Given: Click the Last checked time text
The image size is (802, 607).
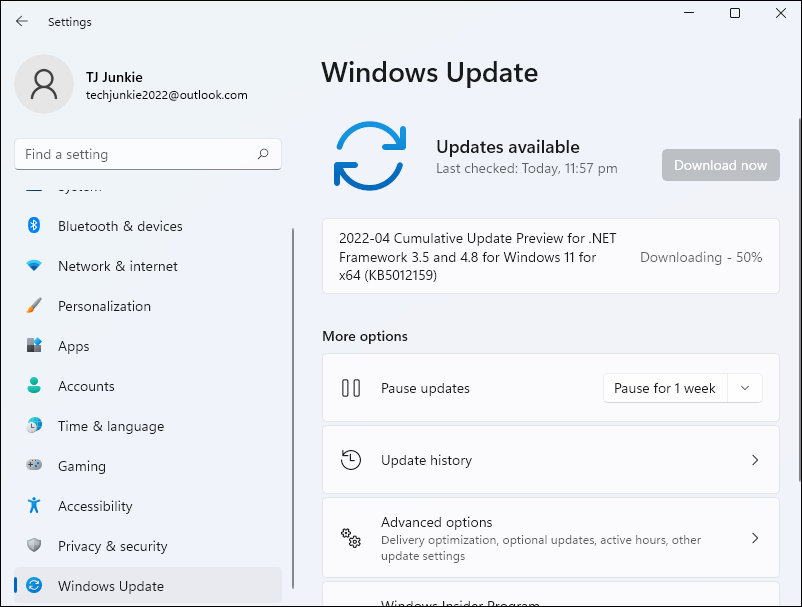Looking at the screenshot, I should pyautogui.click(x=526, y=168).
